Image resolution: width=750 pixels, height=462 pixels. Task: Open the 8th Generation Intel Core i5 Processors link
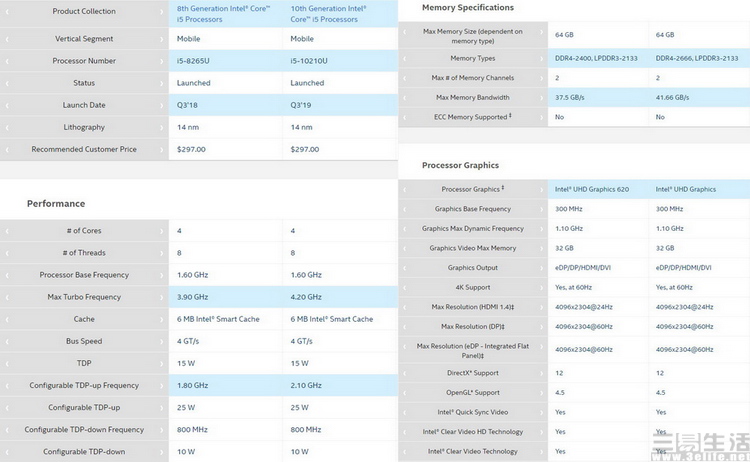point(223,14)
